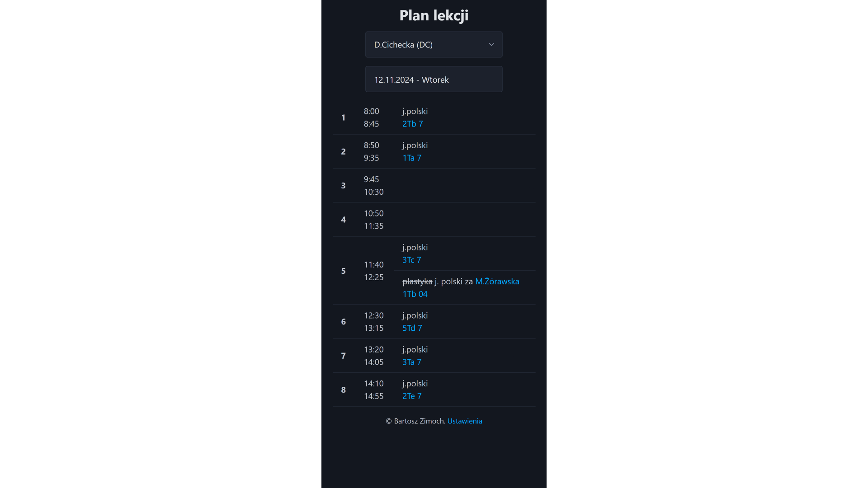Click the crossed-out plastyka text

point(417,281)
